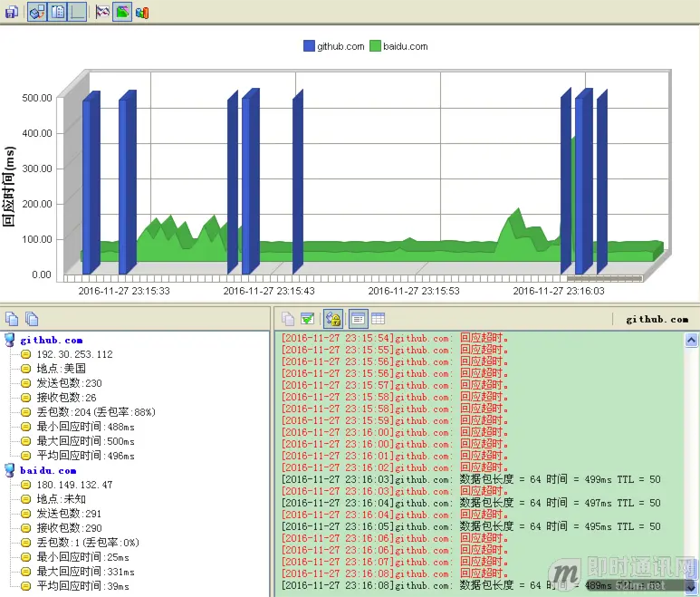700x597 pixels.
Task: Switch log to table grid view
Action: click(x=379, y=319)
